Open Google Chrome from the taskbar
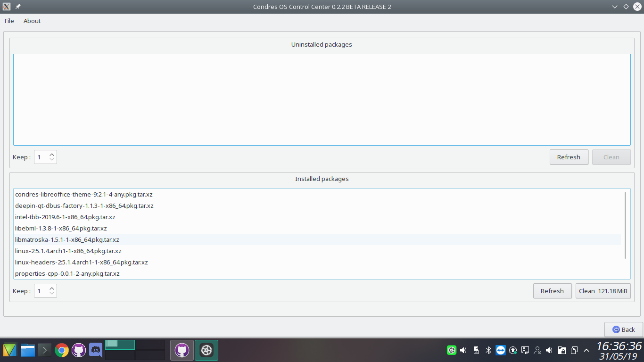644x362 pixels. (61, 350)
